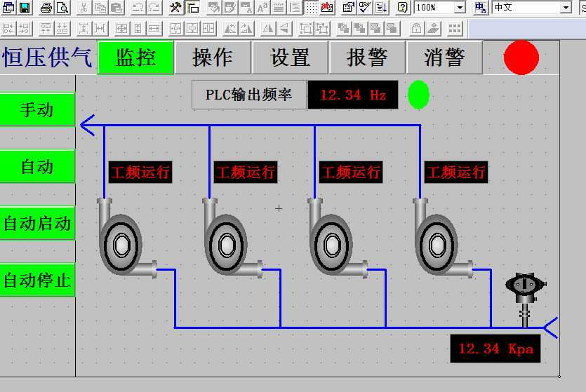Viewport: 586px width, 392px height.
Task: Click the hammer and wrench tools icon
Action: click(176, 8)
